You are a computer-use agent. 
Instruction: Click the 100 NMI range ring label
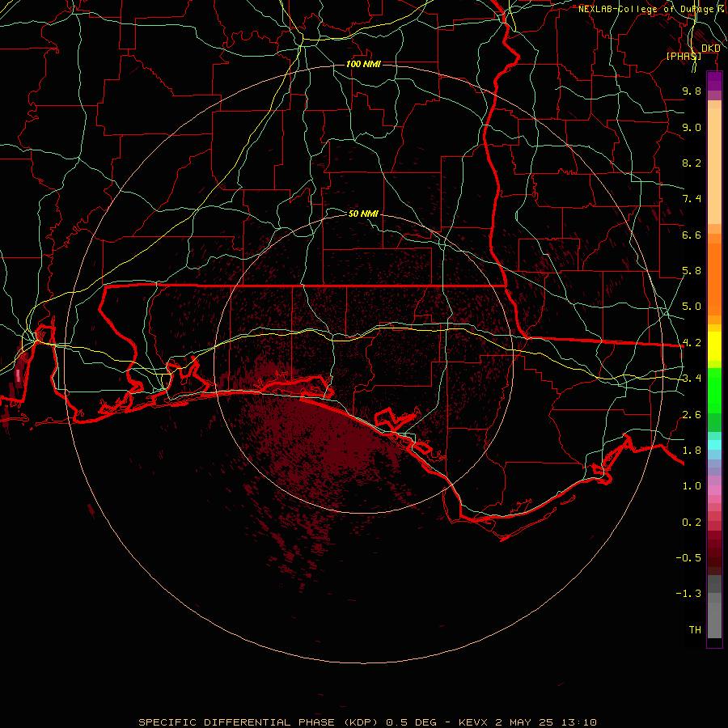(363, 64)
